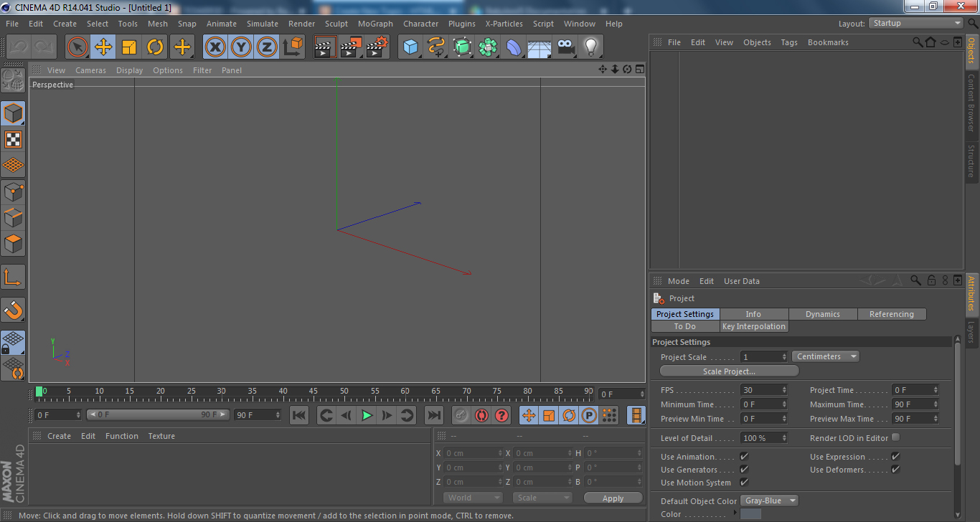The width and height of the screenshot is (980, 522).
Task: Open the Sculpt menu
Action: pyautogui.click(x=336, y=24)
